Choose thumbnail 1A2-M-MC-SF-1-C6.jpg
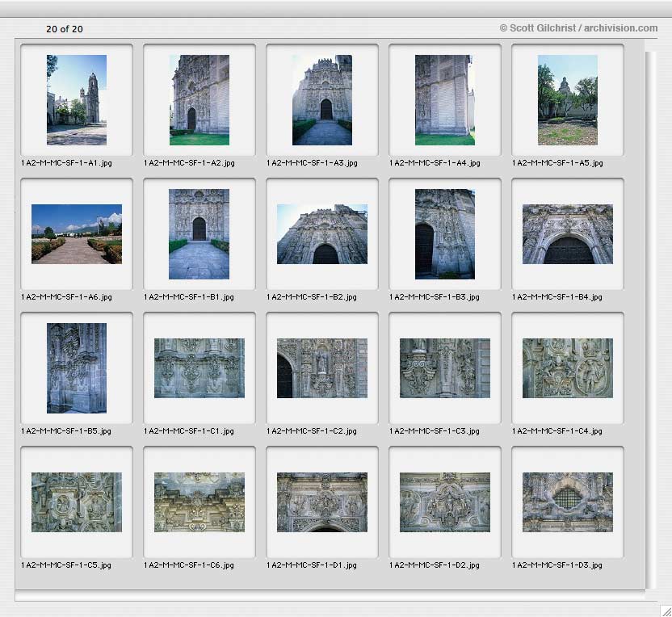672x617 pixels. [199, 502]
